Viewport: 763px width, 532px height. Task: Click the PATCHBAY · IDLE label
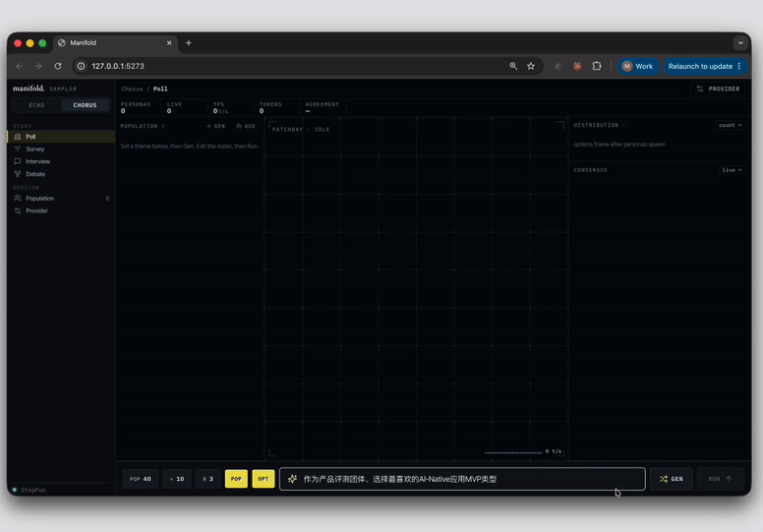pos(301,130)
